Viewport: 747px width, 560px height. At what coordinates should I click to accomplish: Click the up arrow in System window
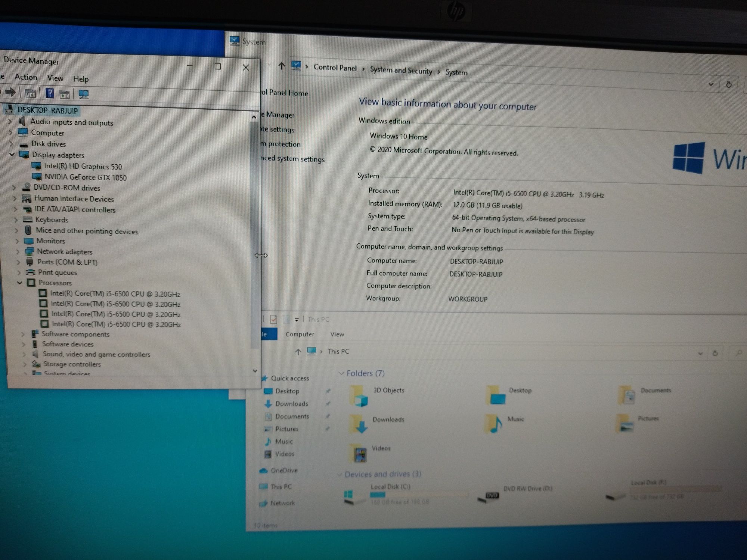point(282,66)
